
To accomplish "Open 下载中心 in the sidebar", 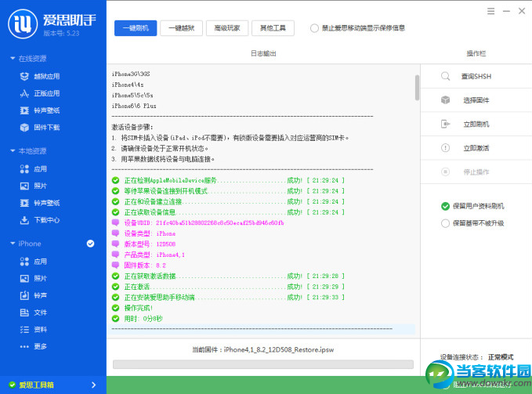I will [x=46, y=220].
